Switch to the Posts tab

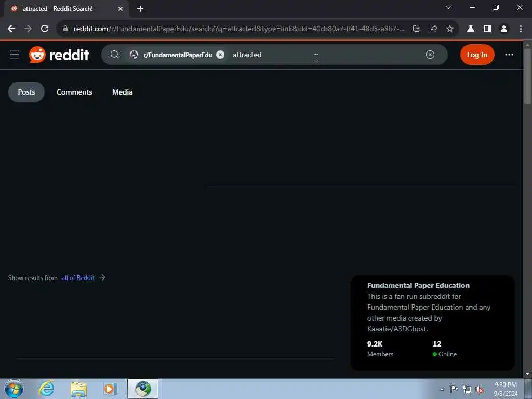pyautogui.click(x=26, y=92)
